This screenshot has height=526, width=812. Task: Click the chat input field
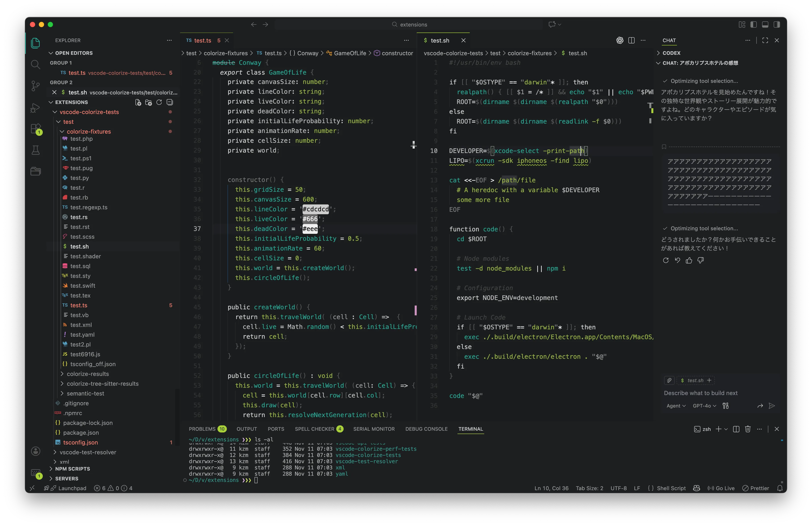click(x=700, y=393)
